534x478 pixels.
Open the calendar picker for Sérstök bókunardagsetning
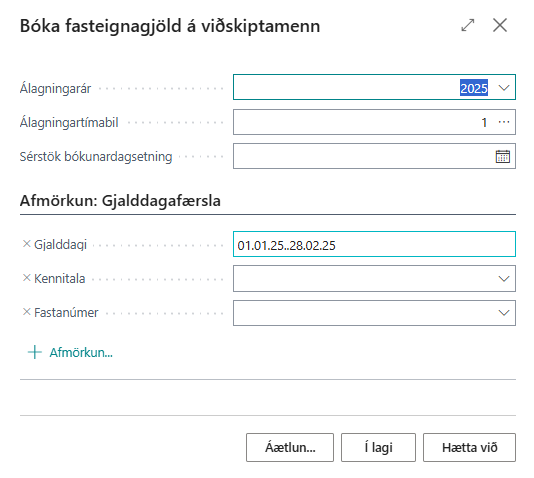(x=503, y=157)
